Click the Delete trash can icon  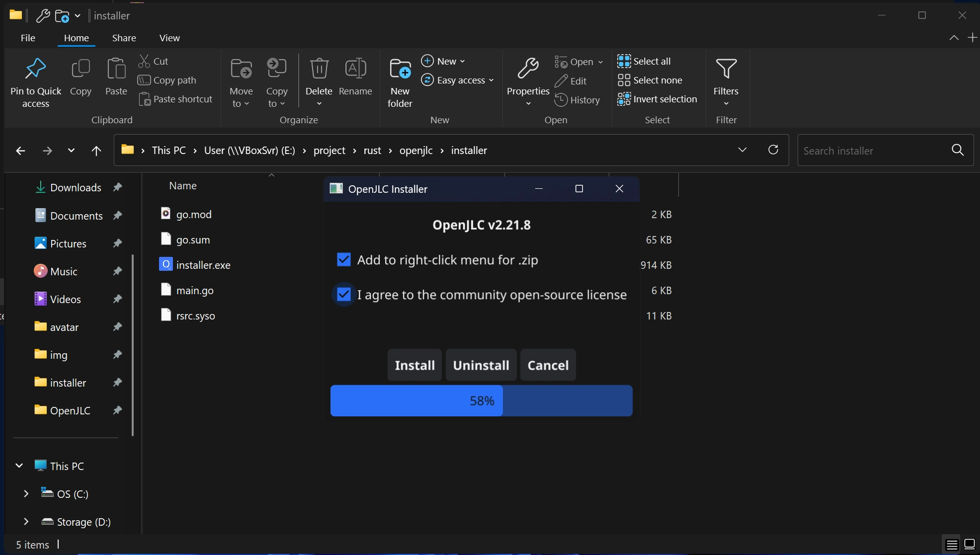point(319,69)
